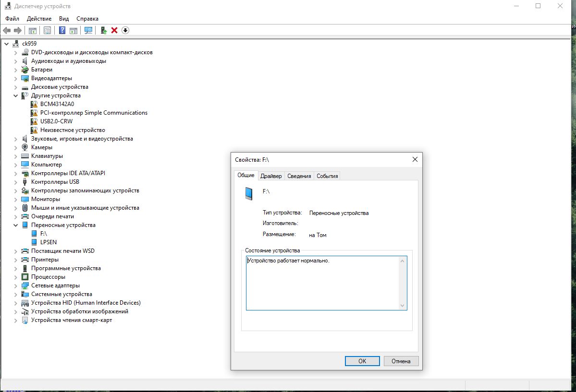
Task: Select the Сетевые адаптеры icon
Action: [25, 285]
